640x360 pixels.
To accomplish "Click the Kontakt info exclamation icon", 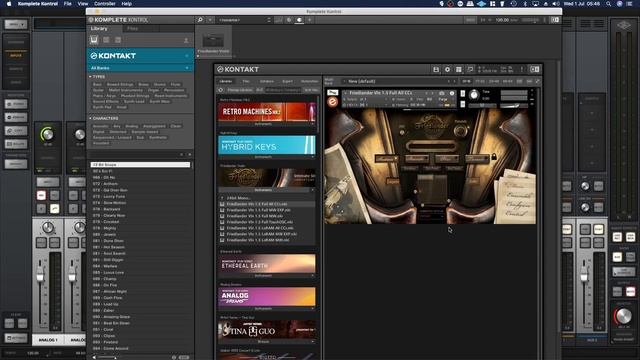I will [522, 69].
